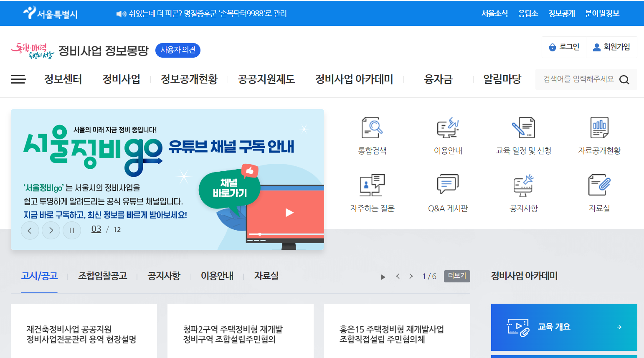Click the 사용자 의견 button
Viewport: 644px width, 358px height.
click(178, 50)
